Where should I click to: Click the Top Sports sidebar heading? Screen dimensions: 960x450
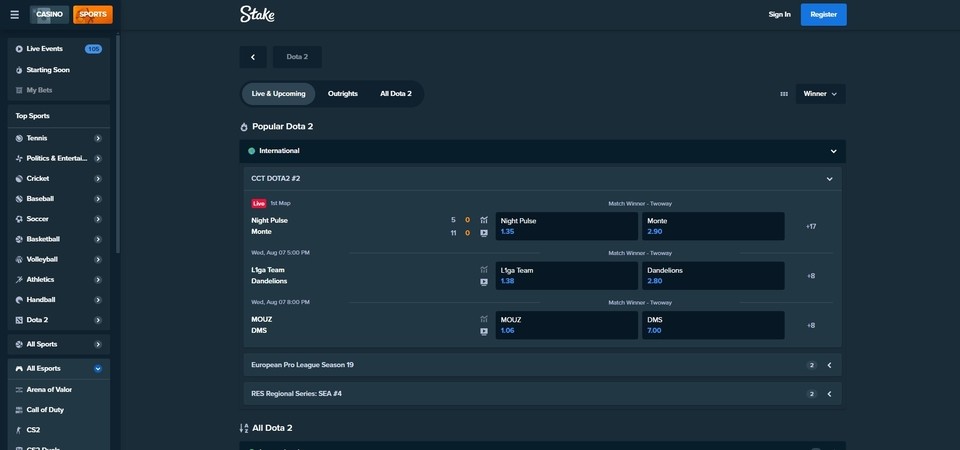pos(32,116)
